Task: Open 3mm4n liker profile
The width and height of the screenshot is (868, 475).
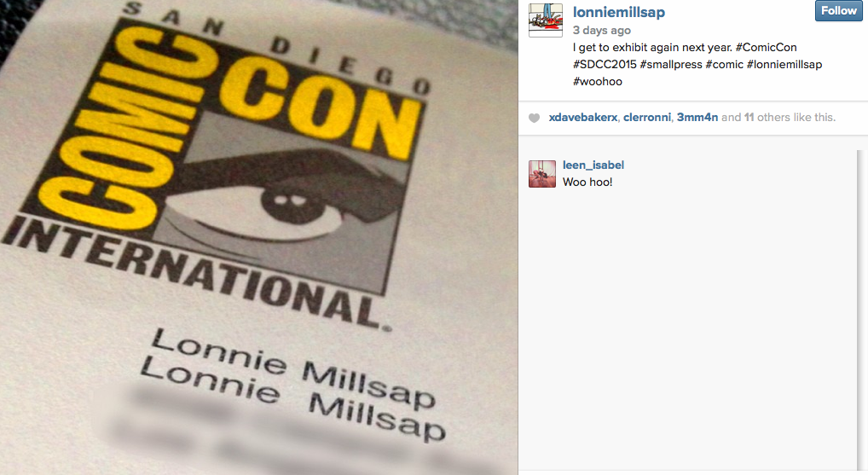Action: [x=697, y=118]
